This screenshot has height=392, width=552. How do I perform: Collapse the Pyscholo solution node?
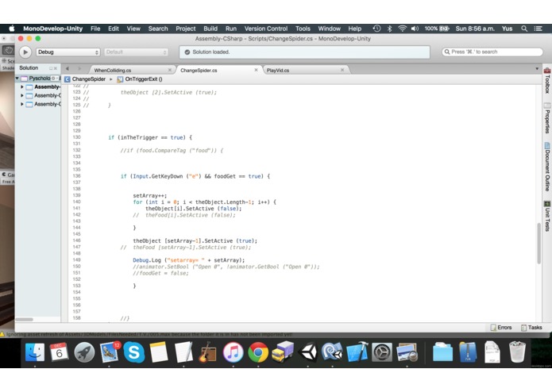[17, 78]
